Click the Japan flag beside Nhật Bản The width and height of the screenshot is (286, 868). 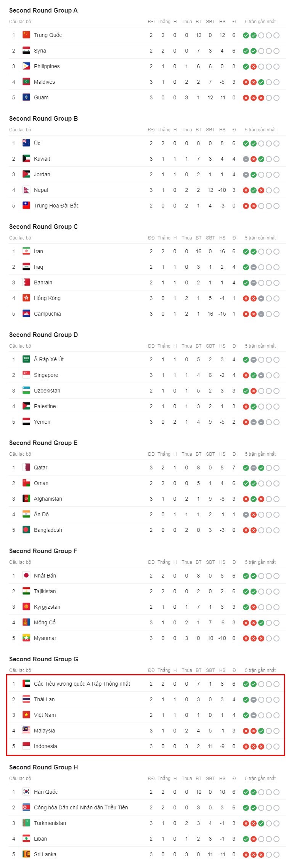(x=26, y=576)
